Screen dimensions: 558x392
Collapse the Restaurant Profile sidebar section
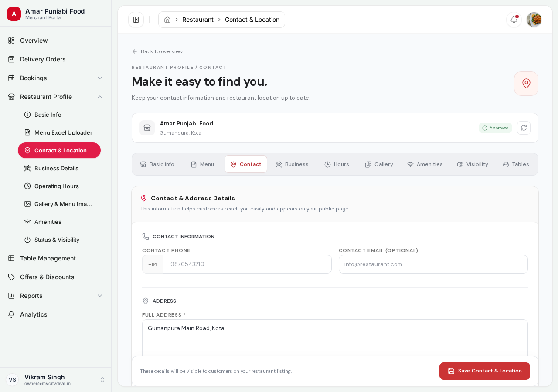pyautogui.click(x=56, y=97)
